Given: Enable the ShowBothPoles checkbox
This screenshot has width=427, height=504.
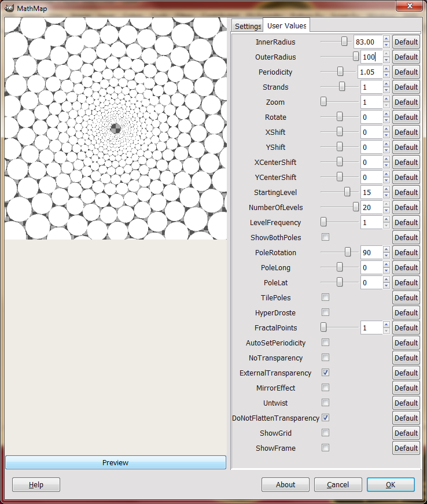Looking at the screenshot, I should pos(325,237).
